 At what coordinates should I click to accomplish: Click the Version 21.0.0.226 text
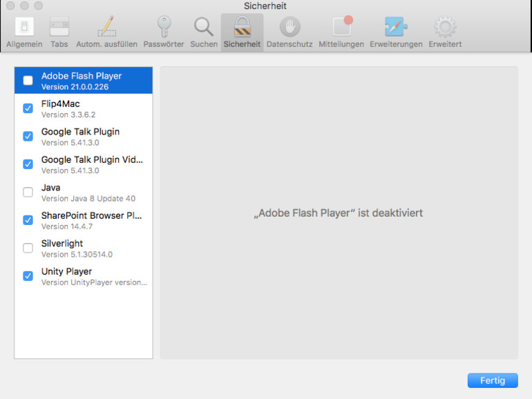75,87
